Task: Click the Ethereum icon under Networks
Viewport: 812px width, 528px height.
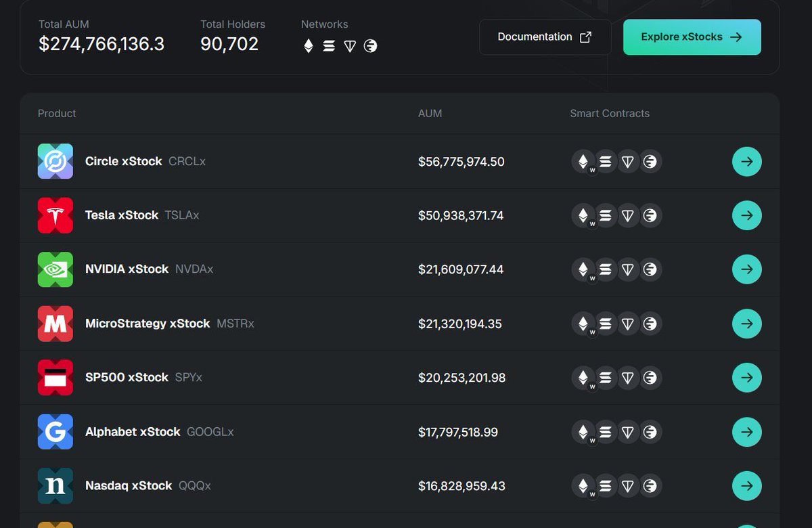Action: pyautogui.click(x=309, y=46)
